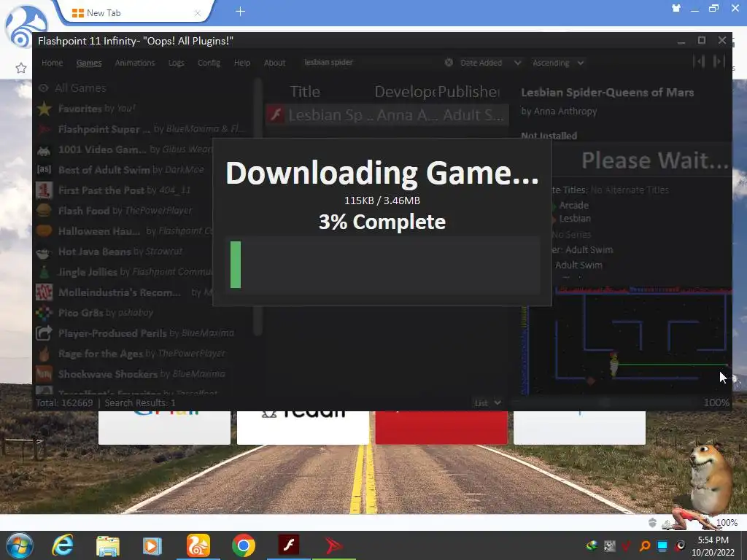Click the First Past the Post playlist icon
Viewport: 747px width, 560px height.
44,190
